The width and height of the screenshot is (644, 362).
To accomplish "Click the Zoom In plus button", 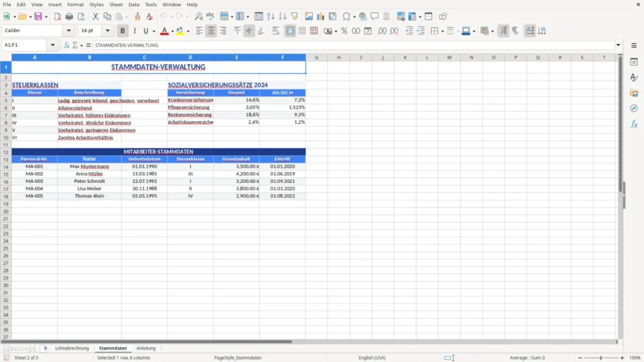I will point(622,358).
